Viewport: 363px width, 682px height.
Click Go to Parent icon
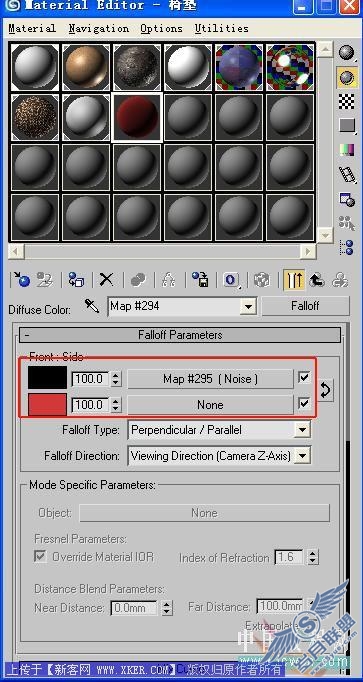(x=316, y=279)
